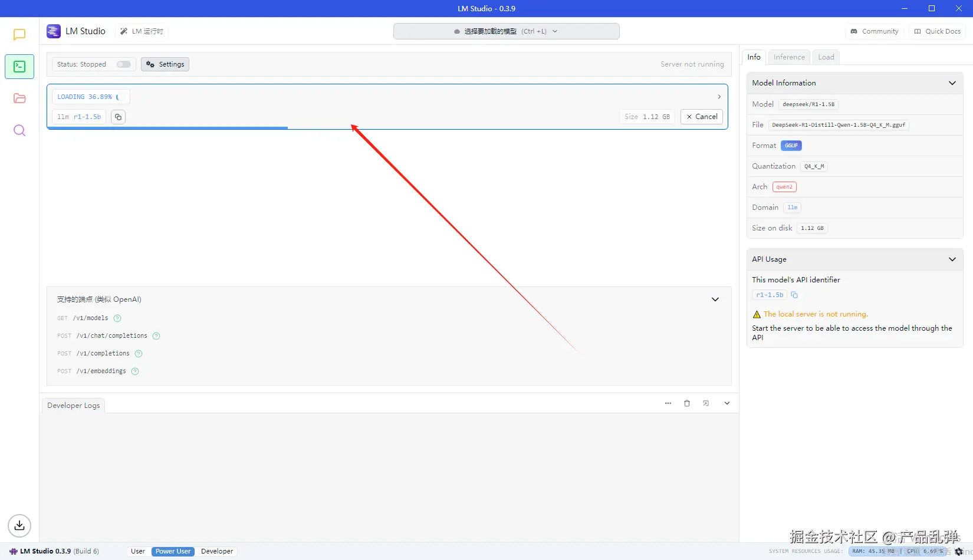This screenshot has height=560, width=973.
Task: Open the Chat view in sidebar
Action: (x=19, y=35)
